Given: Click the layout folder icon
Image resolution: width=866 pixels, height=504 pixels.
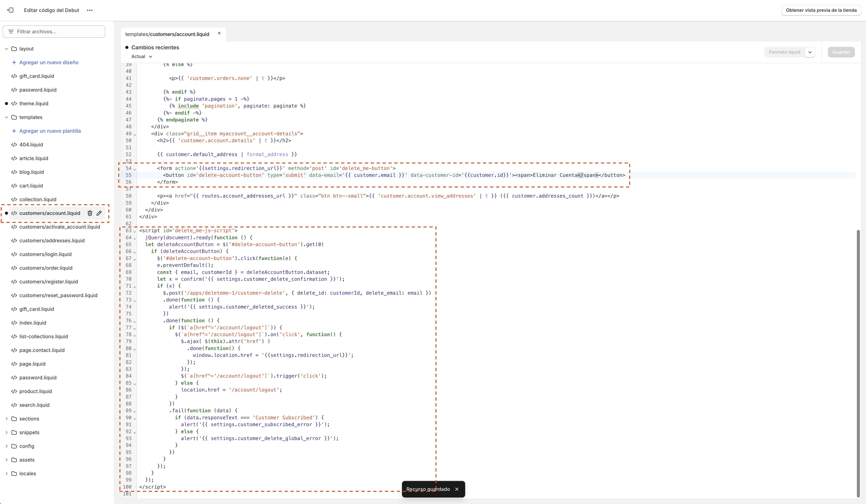Looking at the screenshot, I should pyautogui.click(x=14, y=49).
